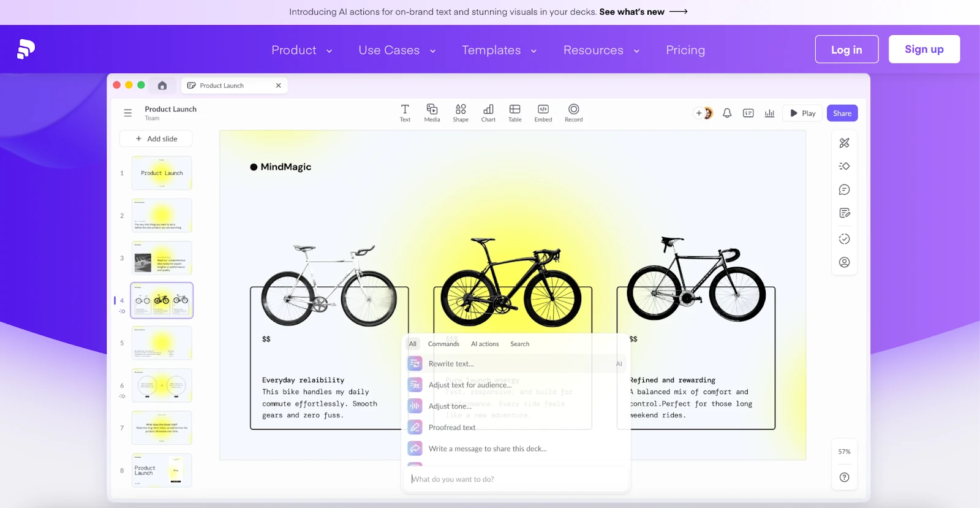Screen dimensions: 980x508
Task: Select the Record tool
Action: pos(574,113)
